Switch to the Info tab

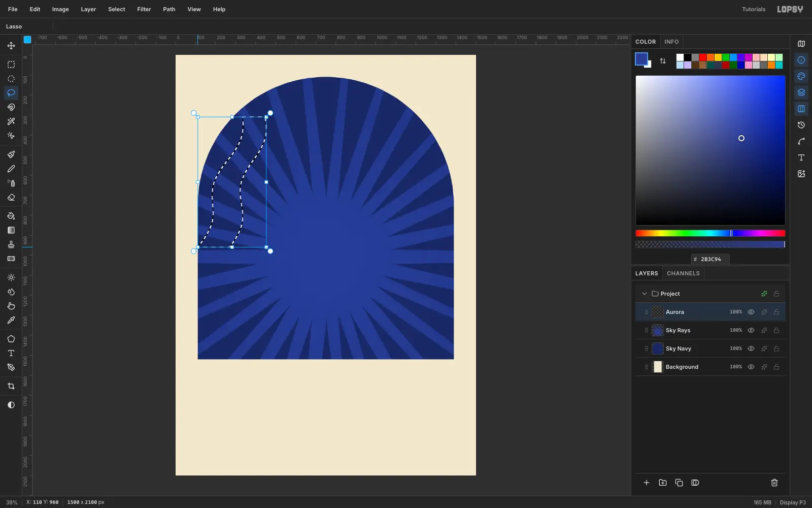click(671, 42)
